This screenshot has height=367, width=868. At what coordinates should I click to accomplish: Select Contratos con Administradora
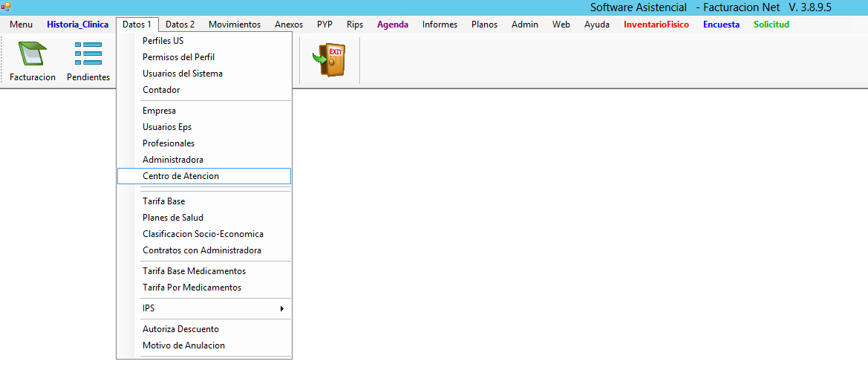click(x=201, y=250)
